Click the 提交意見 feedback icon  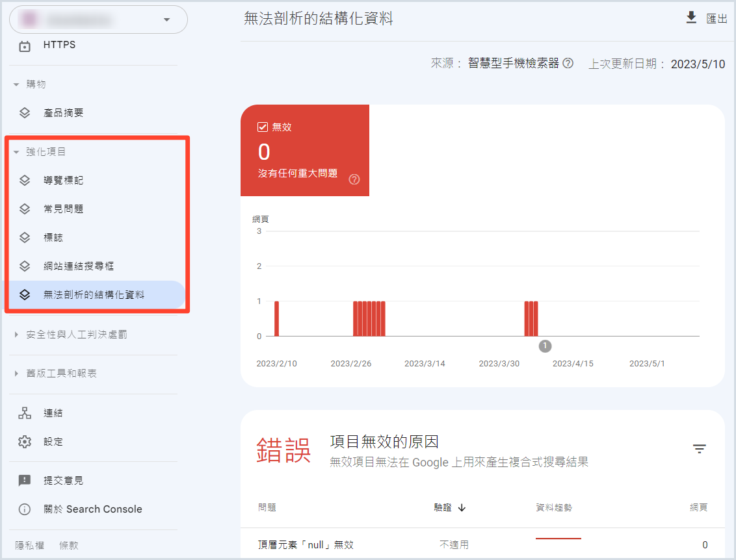[x=25, y=481]
